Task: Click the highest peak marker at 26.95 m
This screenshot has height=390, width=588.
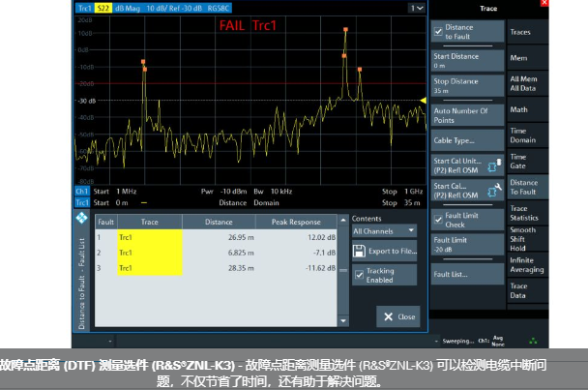Action: point(345,29)
